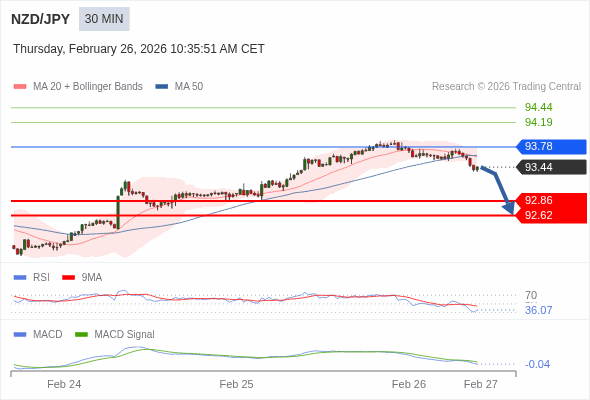Viewport: 590px width, 400px height.
Task: Click the red 92.86 support price tag
Action: [552, 201]
